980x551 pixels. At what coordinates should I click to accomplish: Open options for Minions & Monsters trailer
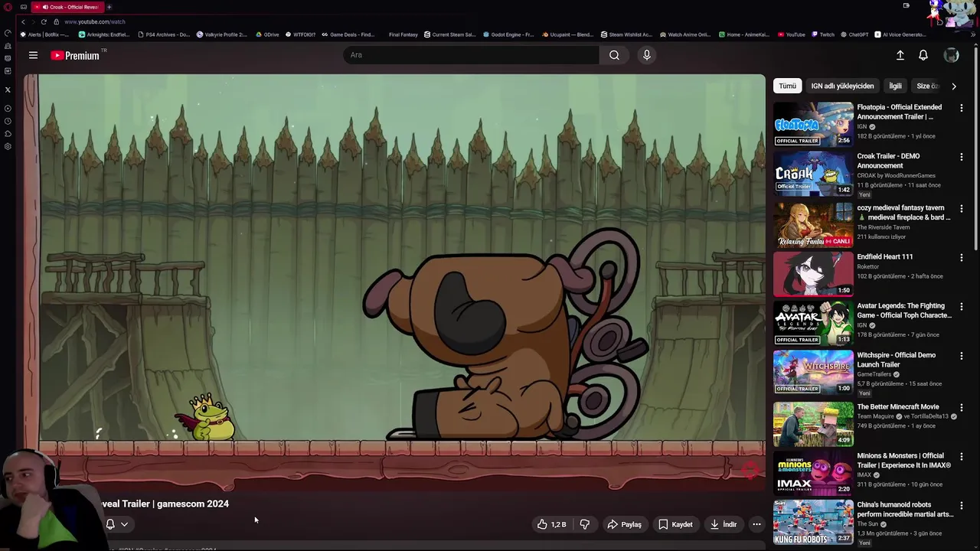[962, 457]
